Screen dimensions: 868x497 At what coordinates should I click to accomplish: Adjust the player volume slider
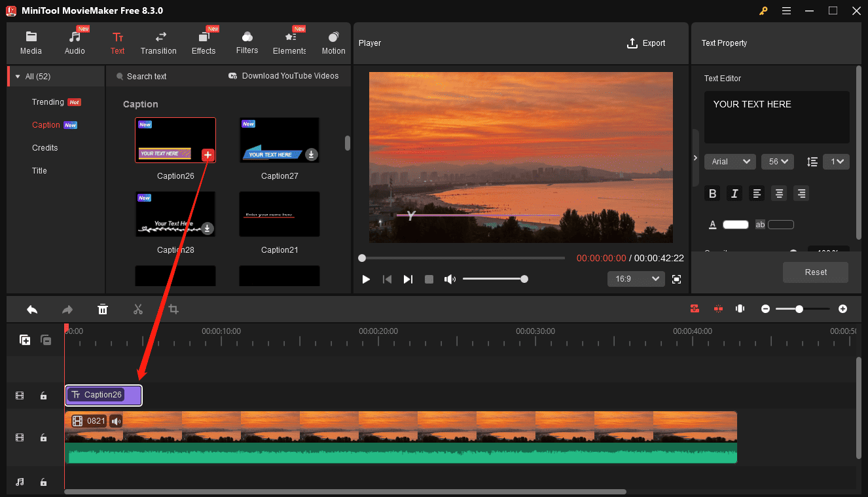point(495,279)
